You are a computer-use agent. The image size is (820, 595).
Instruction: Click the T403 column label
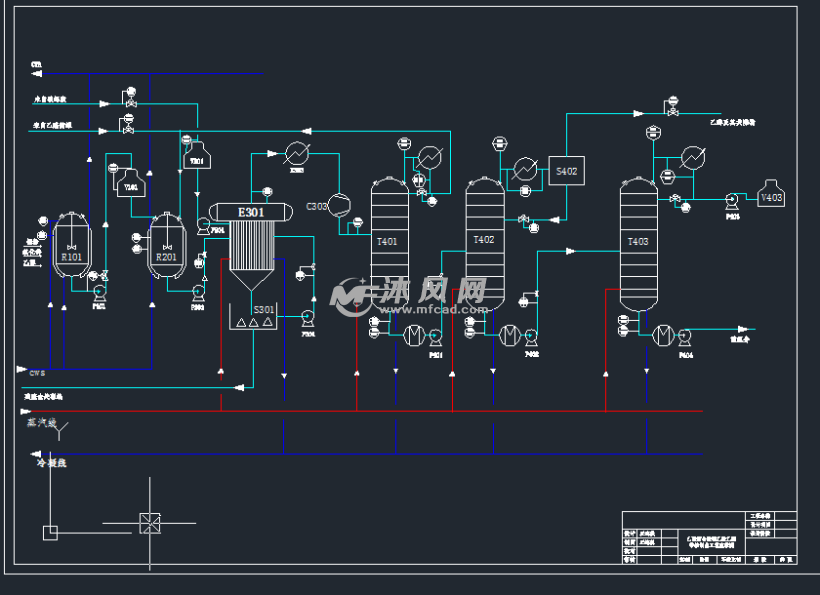pyautogui.click(x=638, y=242)
